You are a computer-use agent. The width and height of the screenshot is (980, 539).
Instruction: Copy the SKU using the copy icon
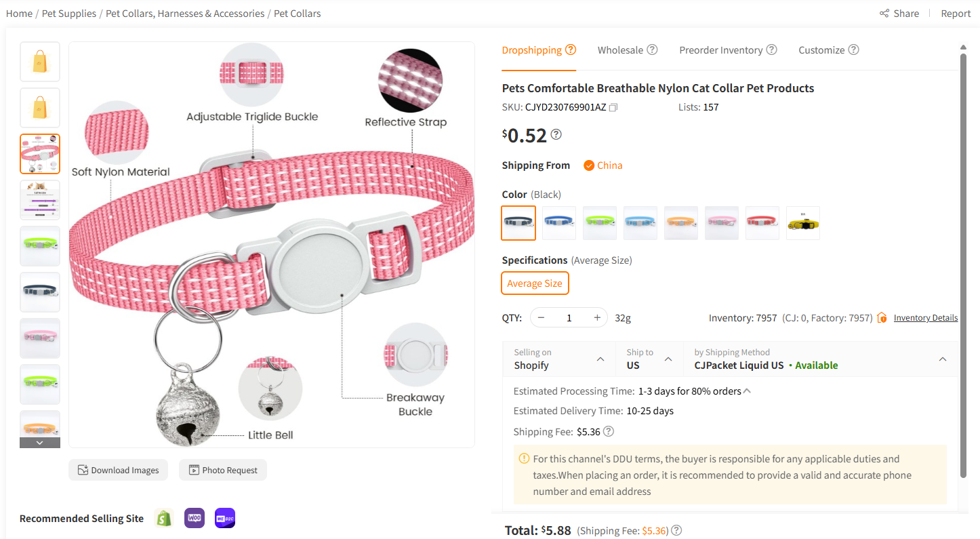tap(614, 107)
